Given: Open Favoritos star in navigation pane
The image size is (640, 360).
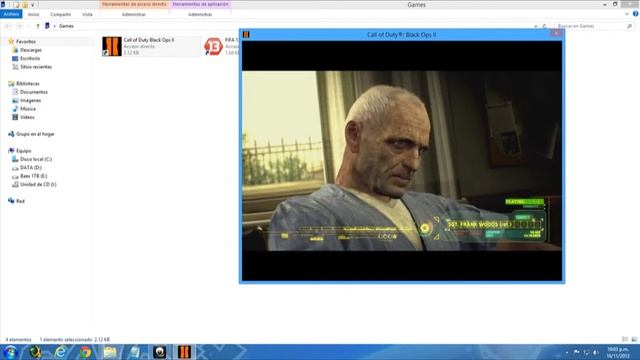Looking at the screenshot, I should [x=11, y=41].
